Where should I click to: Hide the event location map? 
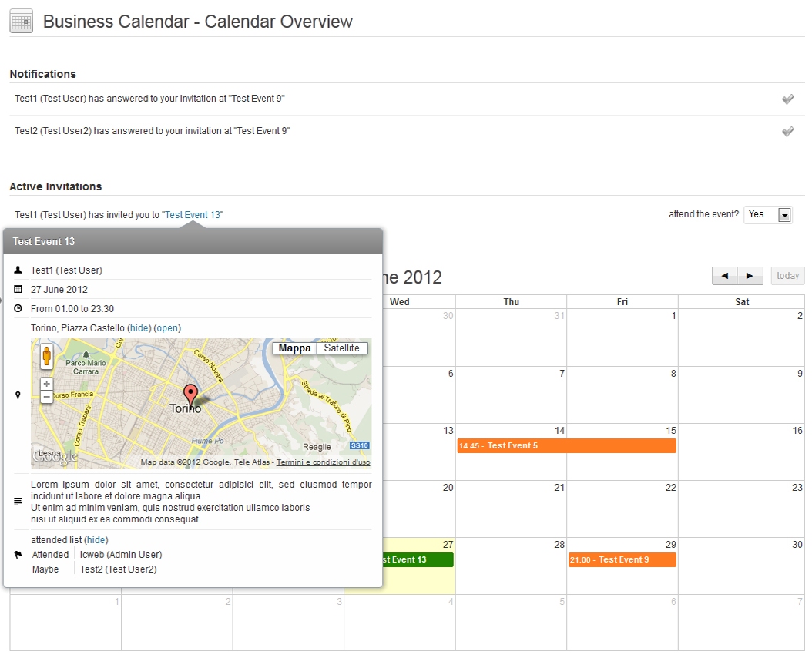point(139,327)
